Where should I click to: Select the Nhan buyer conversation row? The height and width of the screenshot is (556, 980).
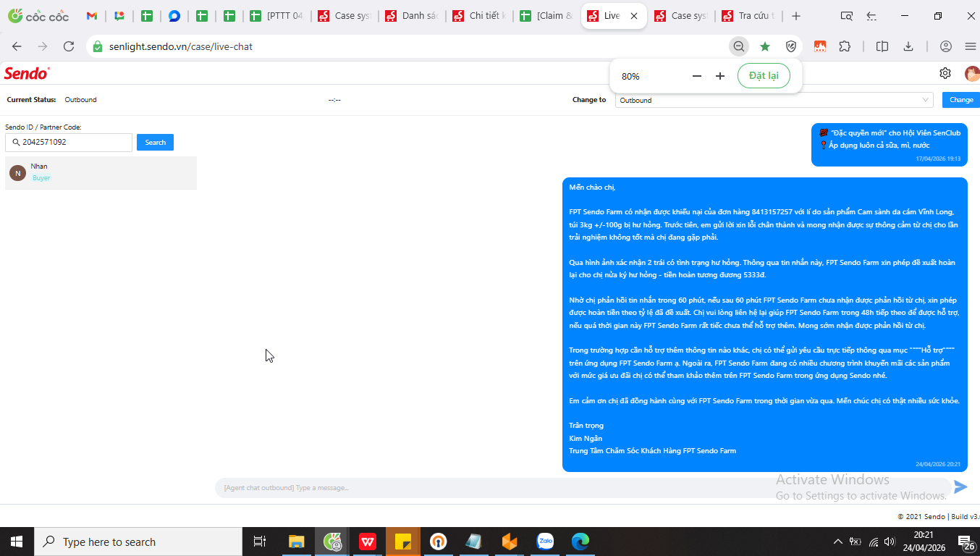coord(101,173)
